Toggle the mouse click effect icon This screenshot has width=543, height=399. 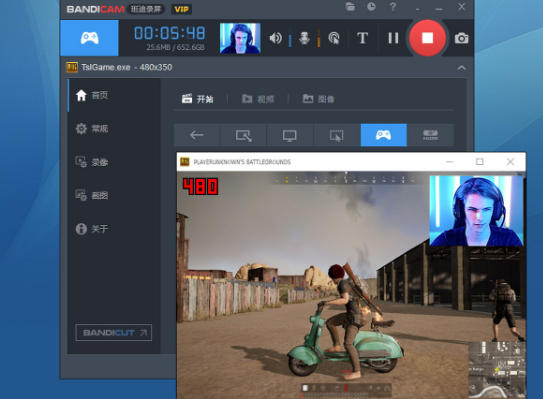(334, 38)
